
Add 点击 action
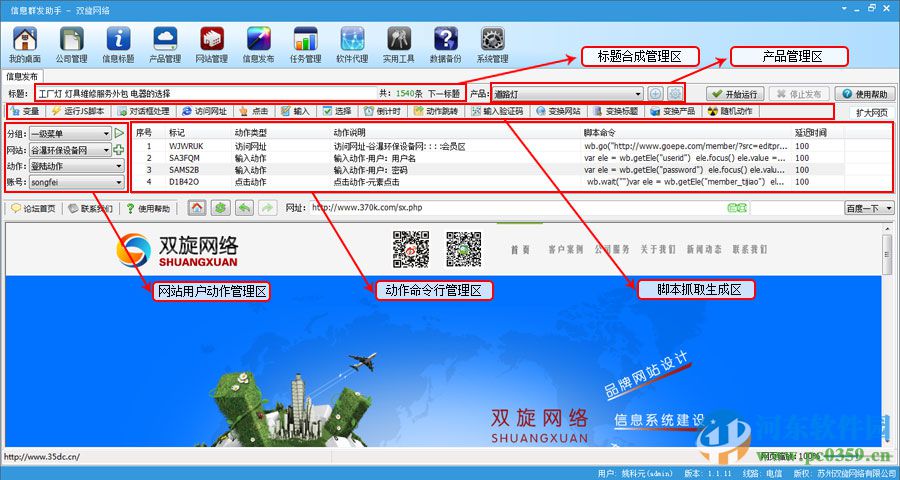pyautogui.click(x=254, y=111)
